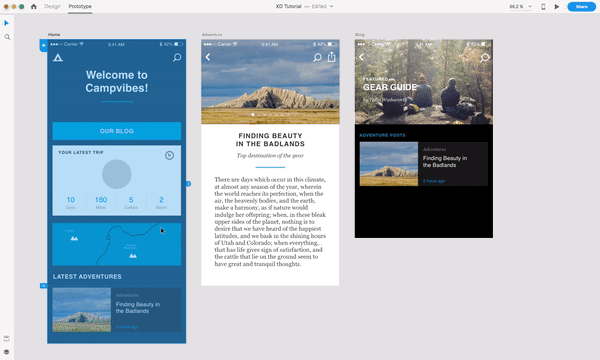
Task: Click the mobile device preview icon
Action: pos(543,7)
